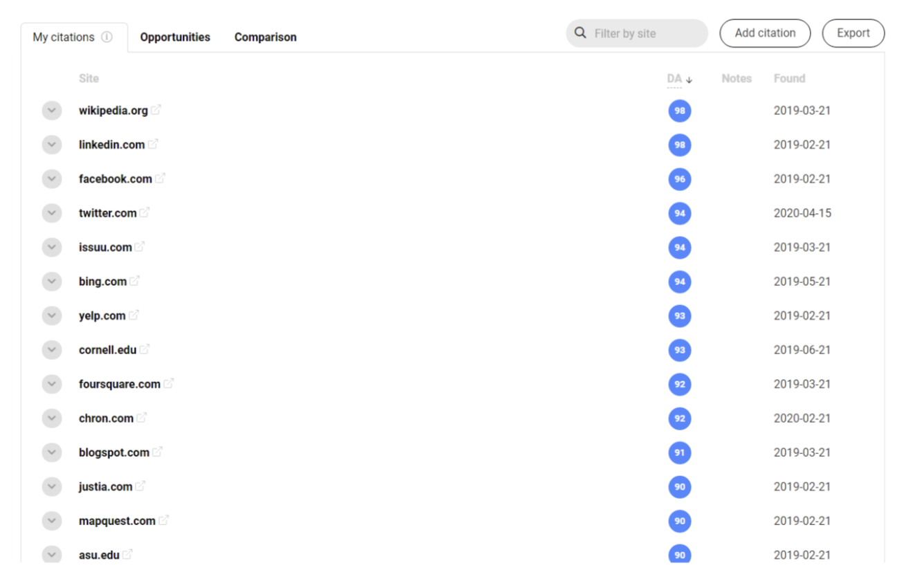906x588 pixels.
Task: Open external link icon beside facebook.com
Action: coord(160,178)
